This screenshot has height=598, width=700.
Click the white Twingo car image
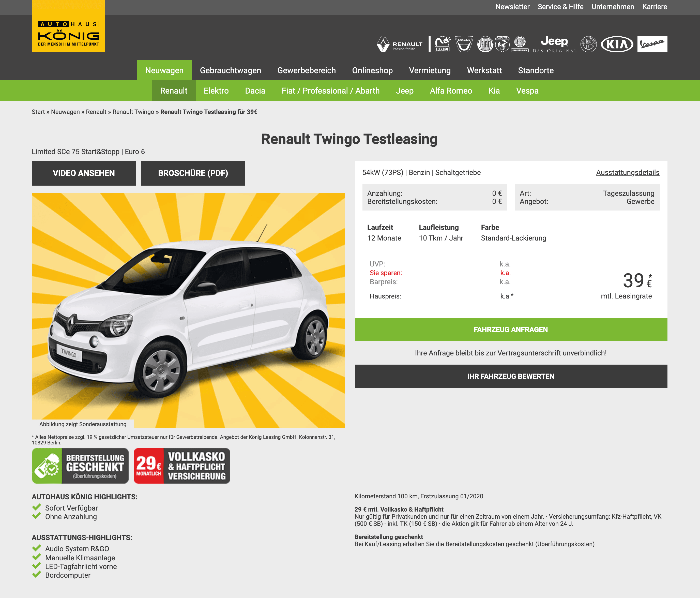click(188, 310)
